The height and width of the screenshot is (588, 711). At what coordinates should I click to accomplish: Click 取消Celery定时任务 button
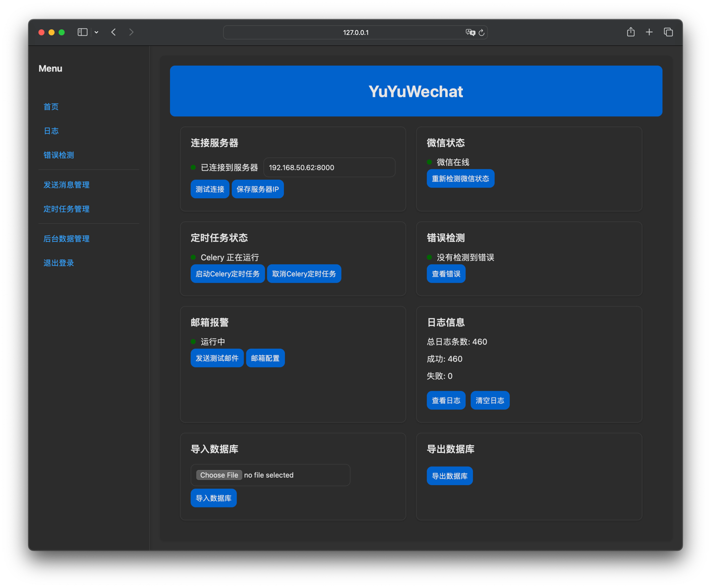(x=304, y=274)
